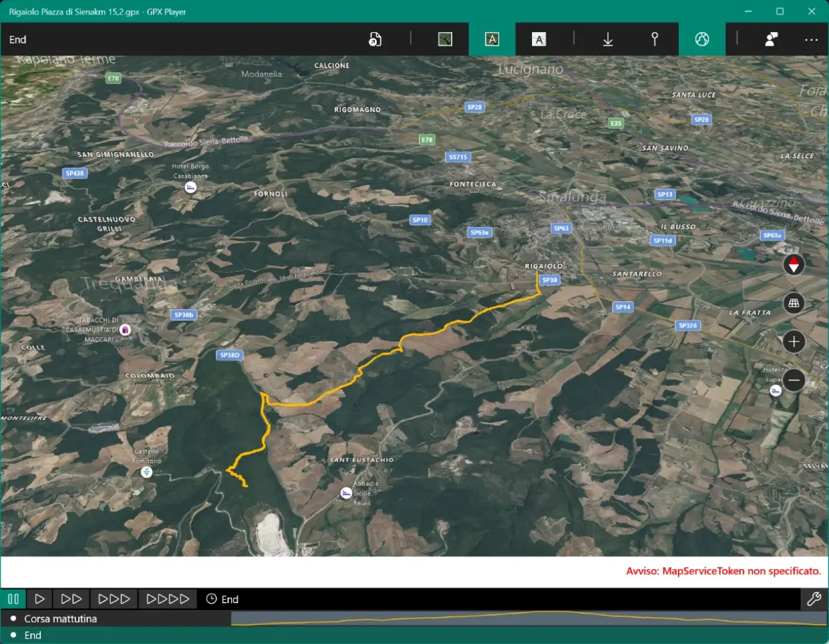Minimize the GPX Player window

(748, 11)
